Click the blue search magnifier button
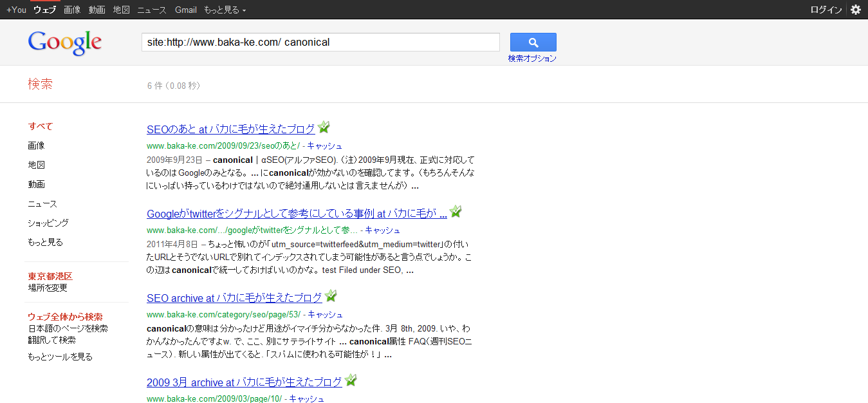868x403 pixels. point(533,42)
